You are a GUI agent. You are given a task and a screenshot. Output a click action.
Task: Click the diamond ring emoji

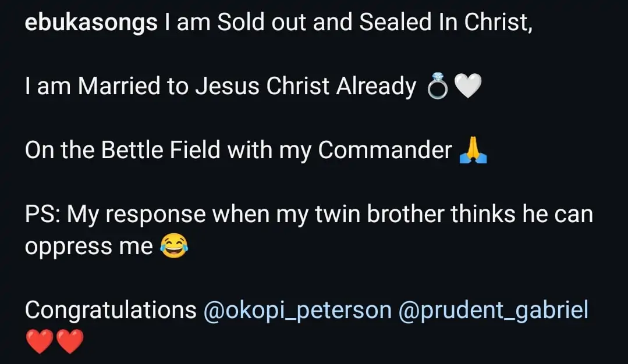437,88
